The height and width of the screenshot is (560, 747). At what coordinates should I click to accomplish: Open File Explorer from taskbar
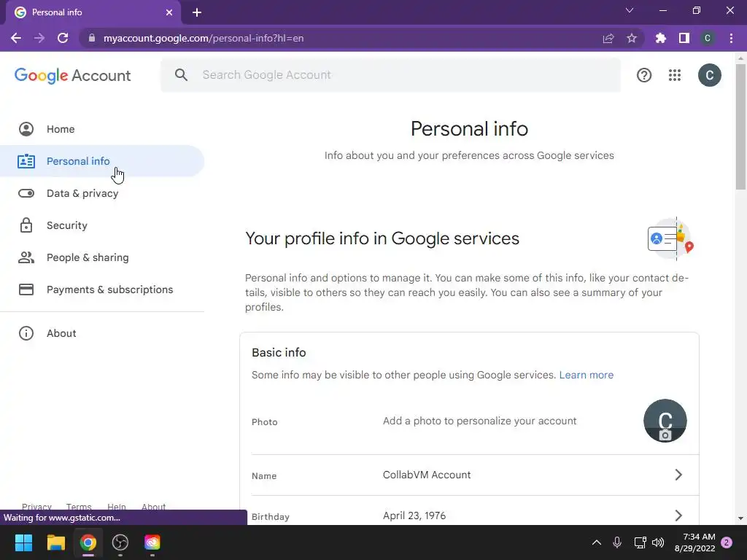pos(55,542)
